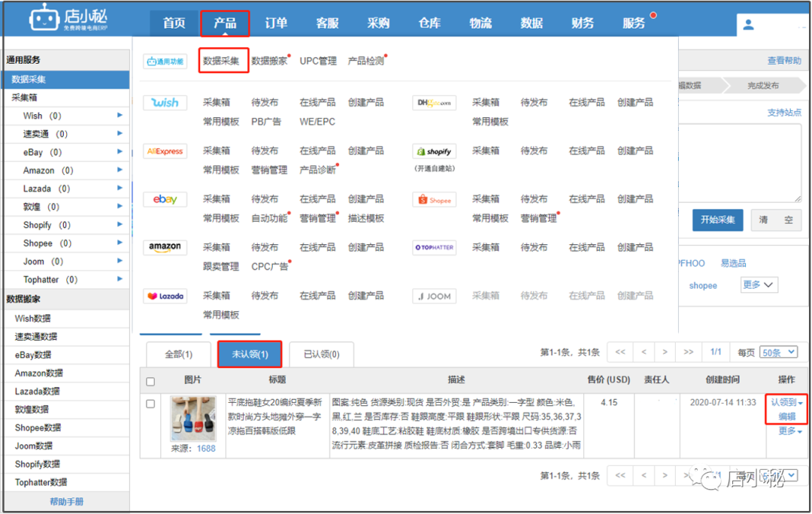Select the Shopee platform icon
This screenshot has height=514, width=812.
[434, 199]
